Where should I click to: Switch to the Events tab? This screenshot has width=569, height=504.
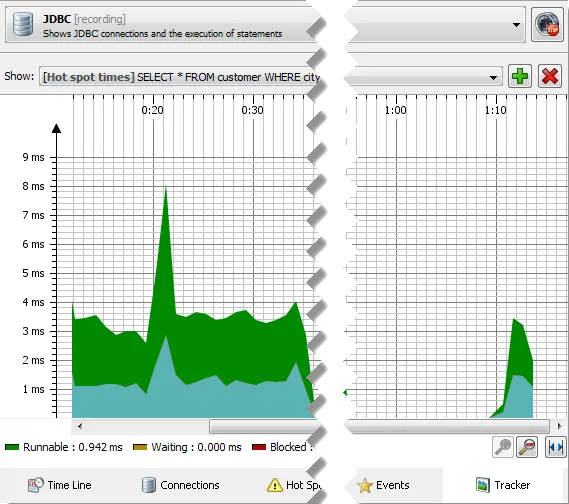[383, 485]
